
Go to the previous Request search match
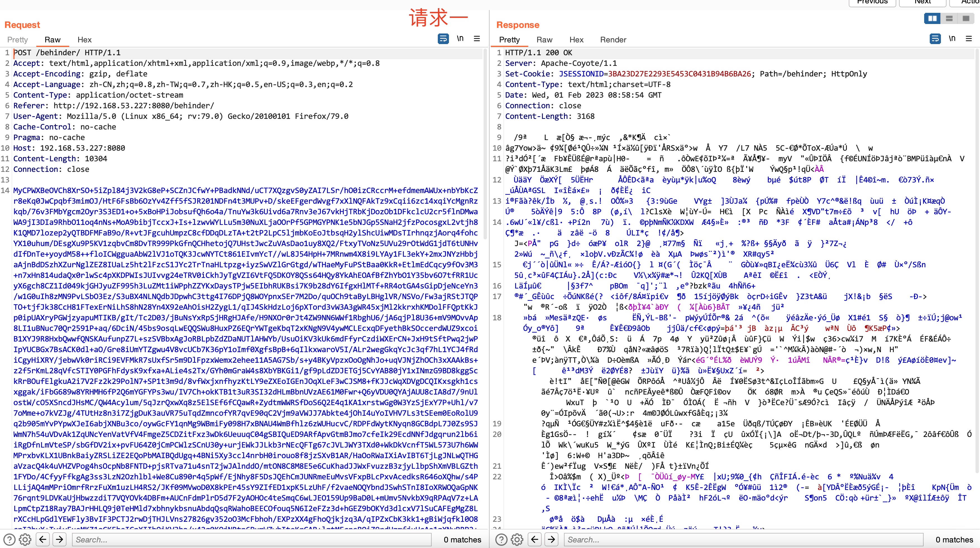click(43, 539)
